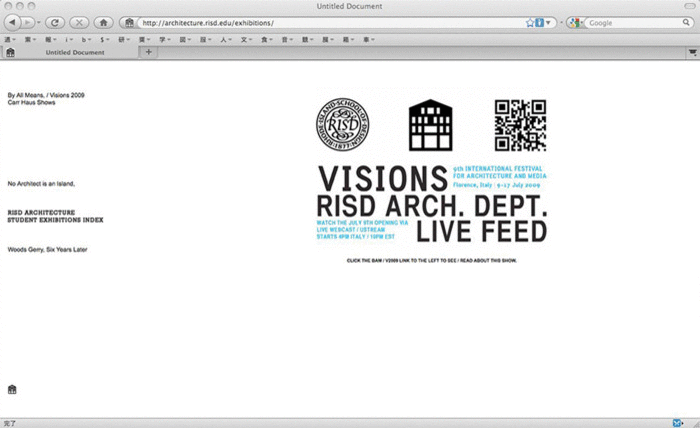Open the back/forward history dropdown arrow
Viewport: 700px width, 428px height.
(x=38, y=22)
